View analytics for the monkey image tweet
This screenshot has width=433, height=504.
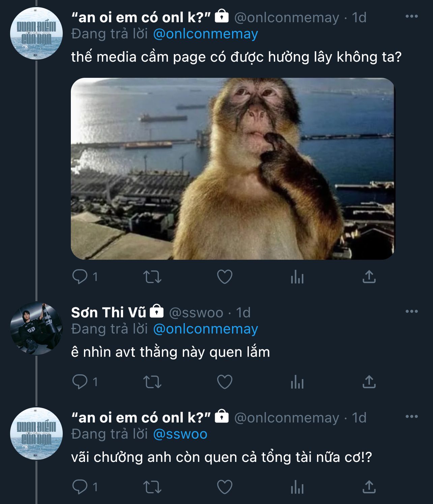pyautogui.click(x=297, y=277)
